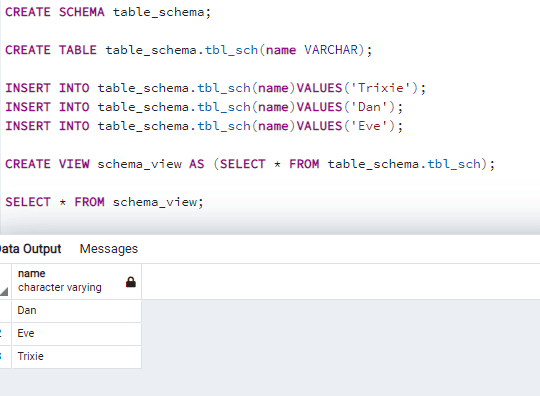The width and height of the screenshot is (540, 396).
Task: Click the select-all corner triangle of grid
Action: click(4, 292)
